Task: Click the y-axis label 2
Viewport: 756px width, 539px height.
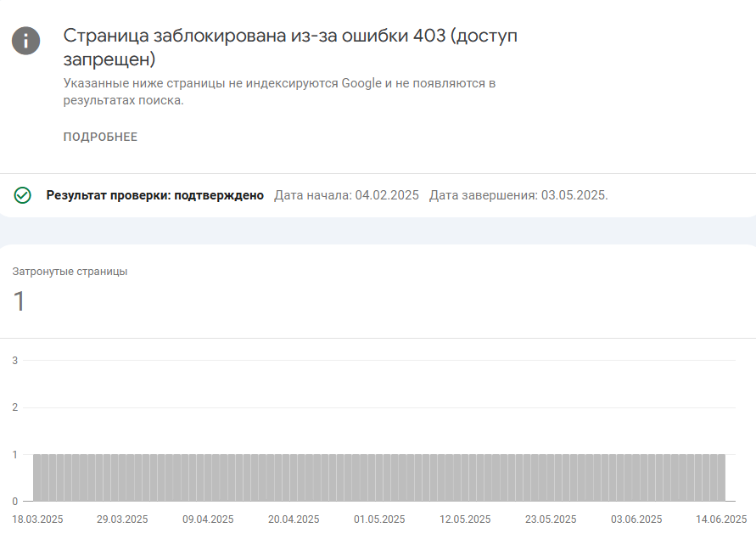Action: tap(15, 407)
